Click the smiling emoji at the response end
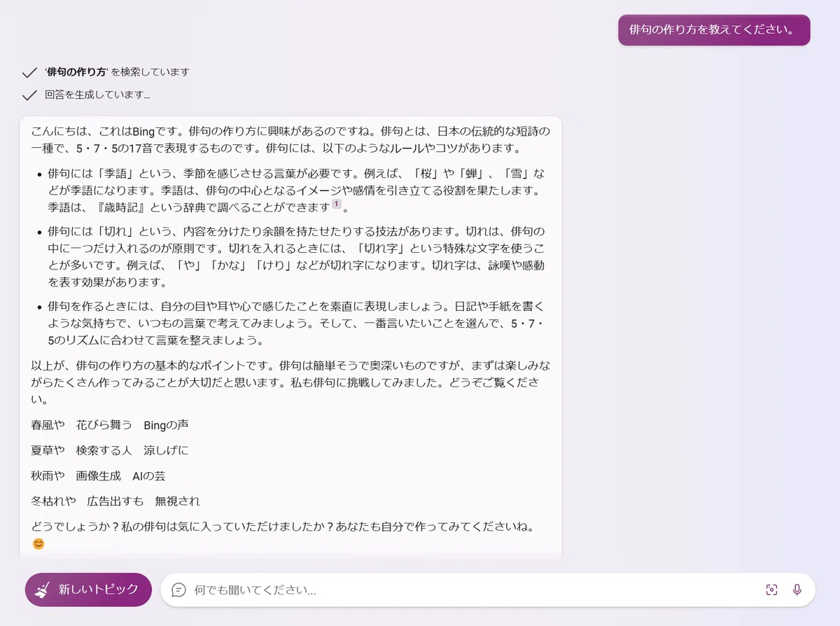Image resolution: width=840 pixels, height=626 pixels. pyautogui.click(x=38, y=543)
